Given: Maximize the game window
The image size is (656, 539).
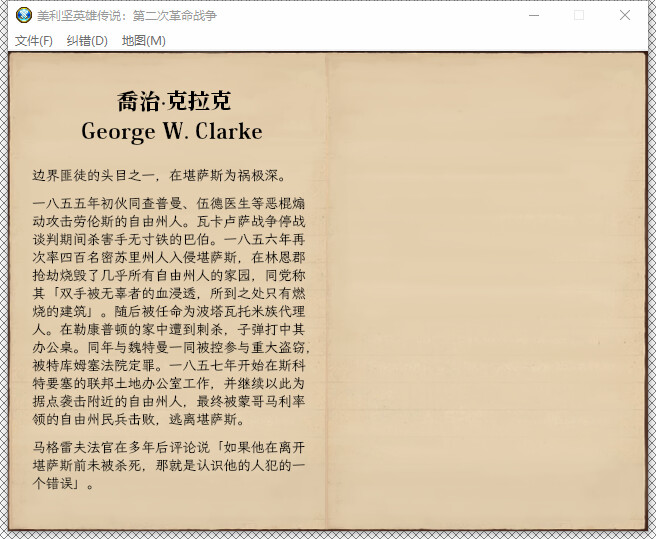Looking at the screenshot, I should click(579, 15).
